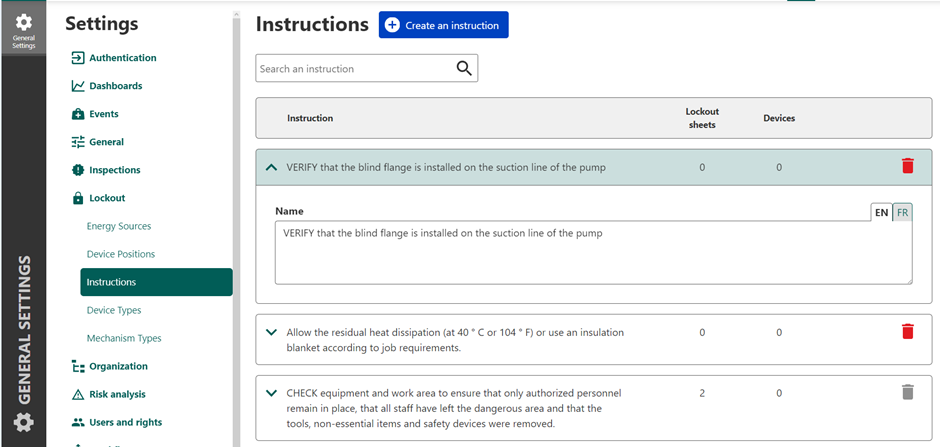Image resolution: width=940 pixels, height=447 pixels.
Task: Select the EN language toggle
Action: (881, 212)
